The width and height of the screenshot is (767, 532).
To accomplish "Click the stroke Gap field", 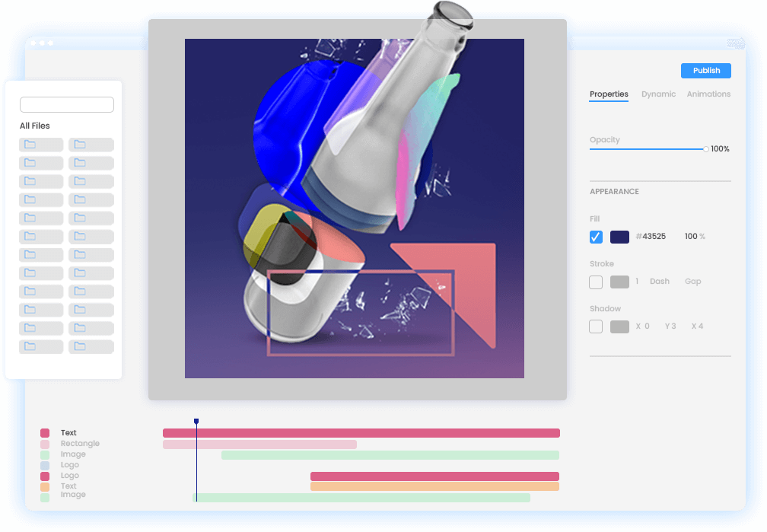I will 692,282.
